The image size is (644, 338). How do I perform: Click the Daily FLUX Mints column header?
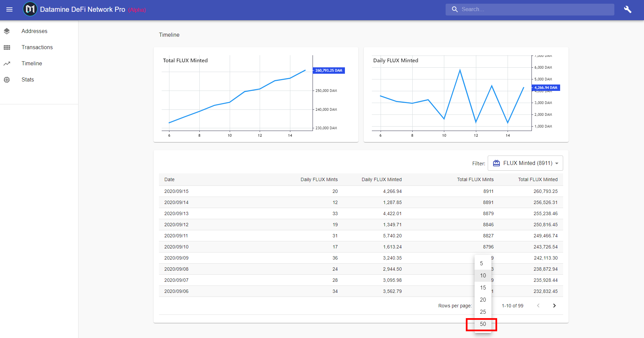[319, 179]
